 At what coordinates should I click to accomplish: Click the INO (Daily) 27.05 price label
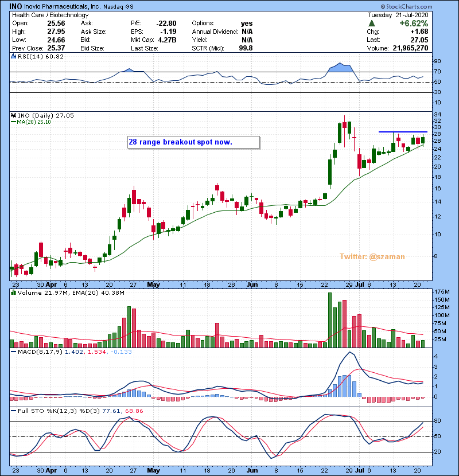pos(45,115)
